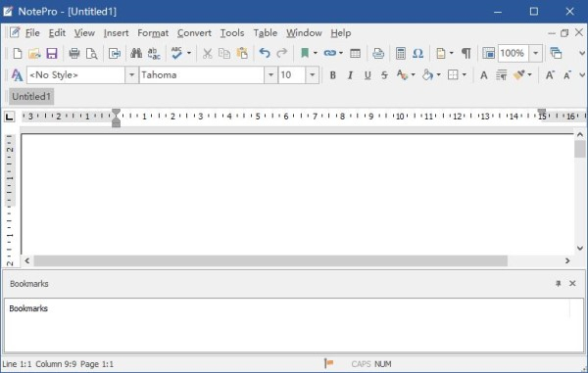Open the Table menu
This screenshot has width=588, height=373.
[x=266, y=33]
